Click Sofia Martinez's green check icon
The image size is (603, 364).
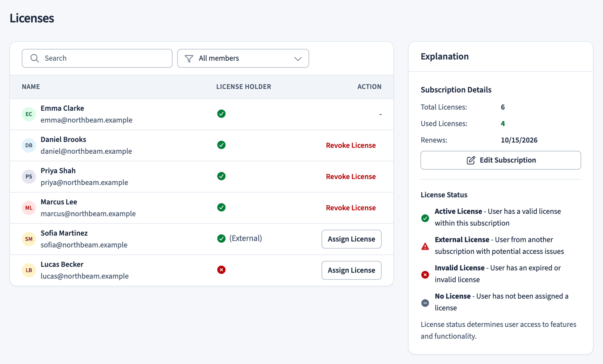point(222,239)
